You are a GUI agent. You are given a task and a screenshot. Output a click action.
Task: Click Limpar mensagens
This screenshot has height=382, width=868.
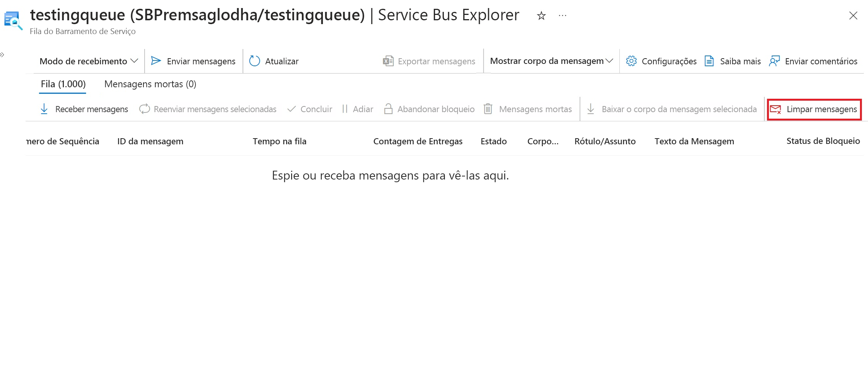[814, 109]
